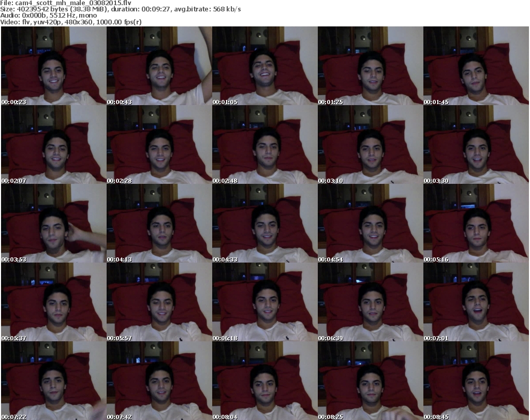
Task: Select the thumbnail frame stamped 00:00:43
Action: 159,66
